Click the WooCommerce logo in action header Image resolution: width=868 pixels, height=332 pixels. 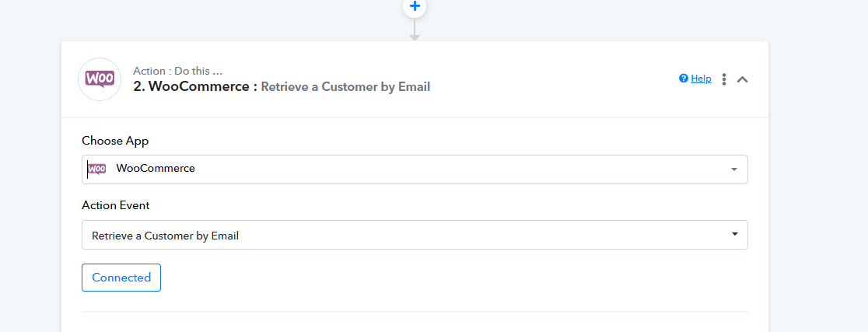[100, 79]
